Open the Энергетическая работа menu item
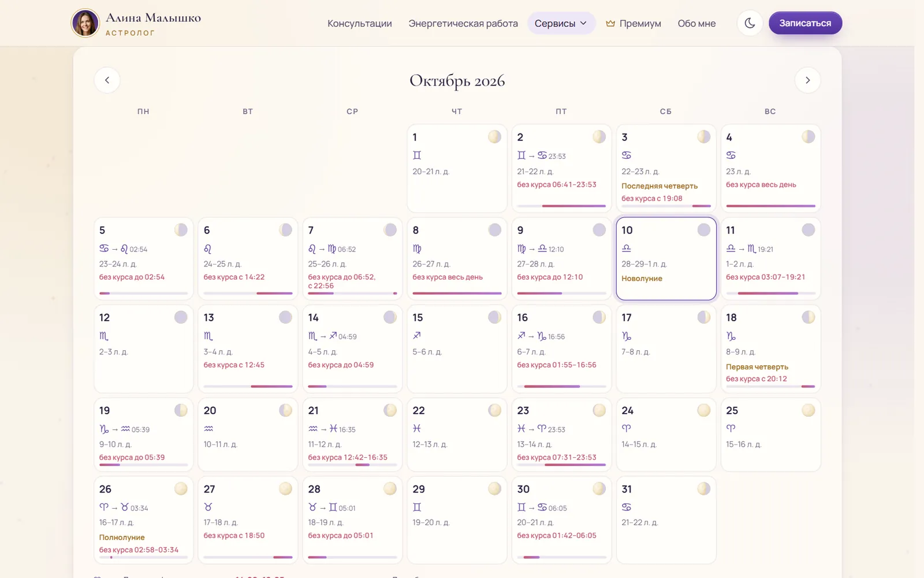 tap(463, 24)
